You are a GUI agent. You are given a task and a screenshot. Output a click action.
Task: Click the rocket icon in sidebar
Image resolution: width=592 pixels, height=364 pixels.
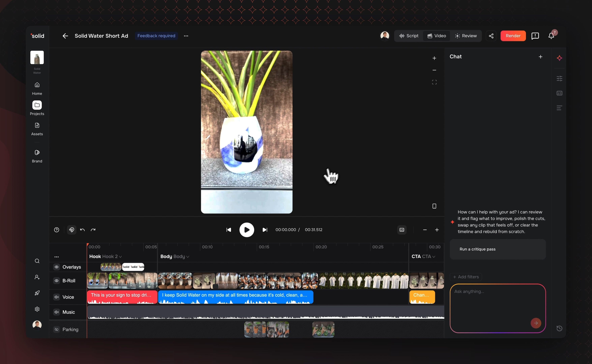pos(37,293)
